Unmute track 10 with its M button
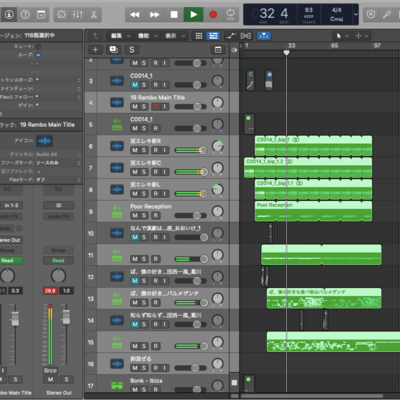The height and width of the screenshot is (400, 400). (x=135, y=237)
